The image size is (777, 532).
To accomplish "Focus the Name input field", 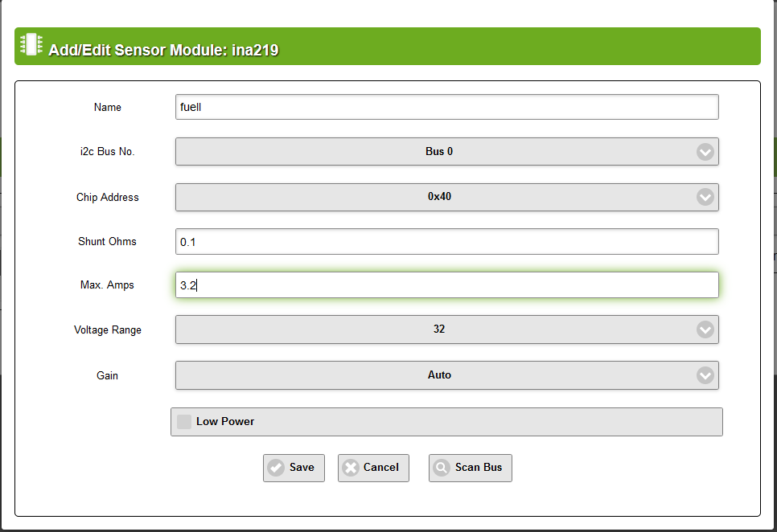I will tap(447, 107).
